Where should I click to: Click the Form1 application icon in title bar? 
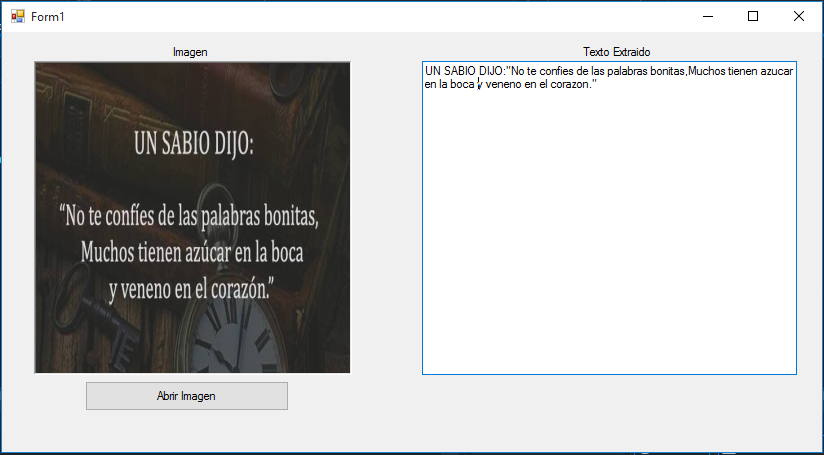click(18, 16)
